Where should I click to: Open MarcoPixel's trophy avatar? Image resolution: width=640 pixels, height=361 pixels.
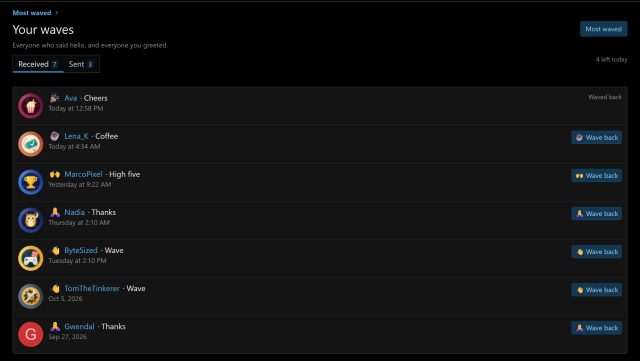(x=31, y=182)
